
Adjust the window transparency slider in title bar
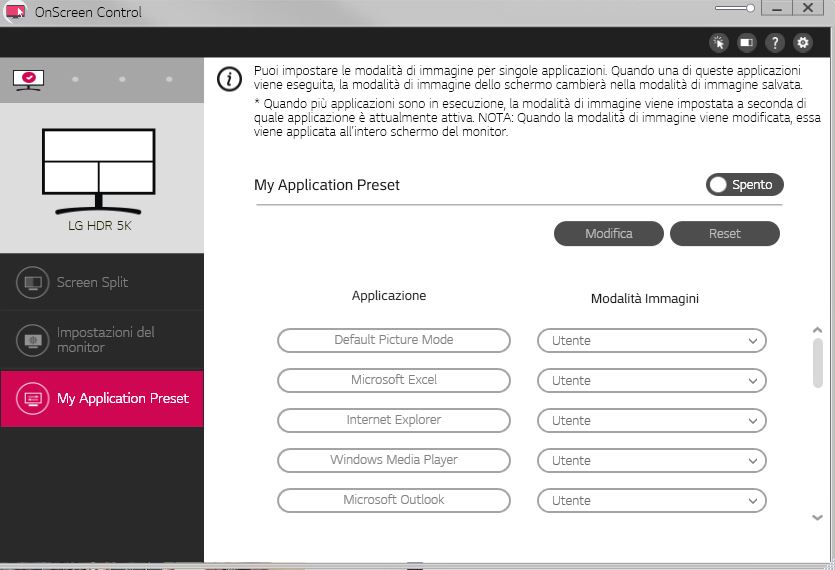[x=735, y=8]
